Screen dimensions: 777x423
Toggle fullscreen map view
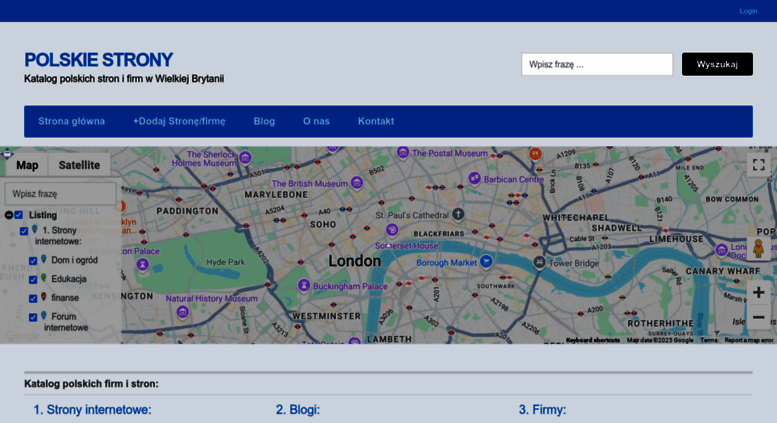[758, 164]
